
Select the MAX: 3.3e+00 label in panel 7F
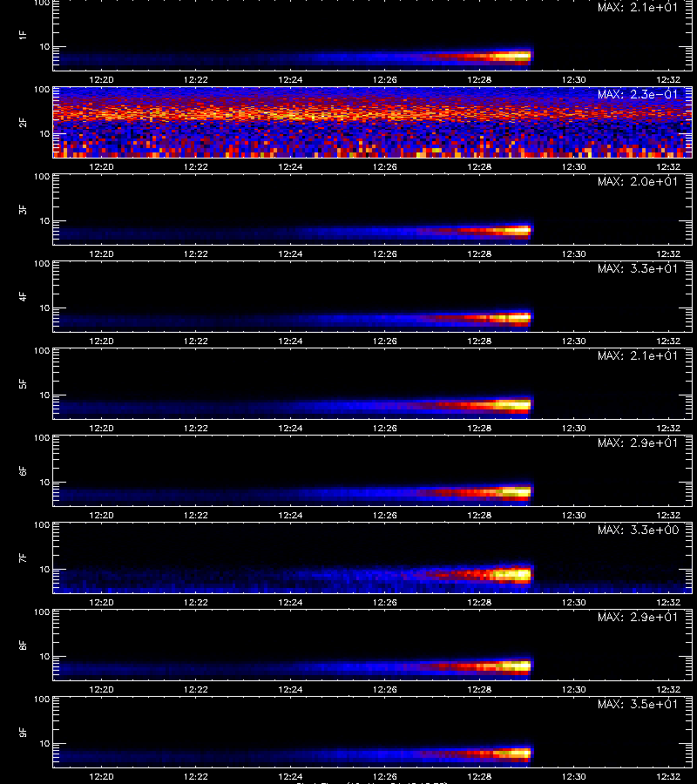pos(638,530)
